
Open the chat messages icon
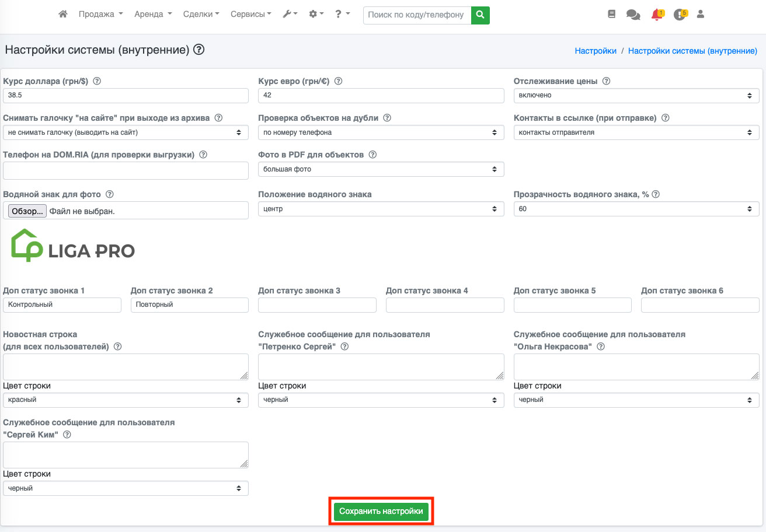[633, 15]
